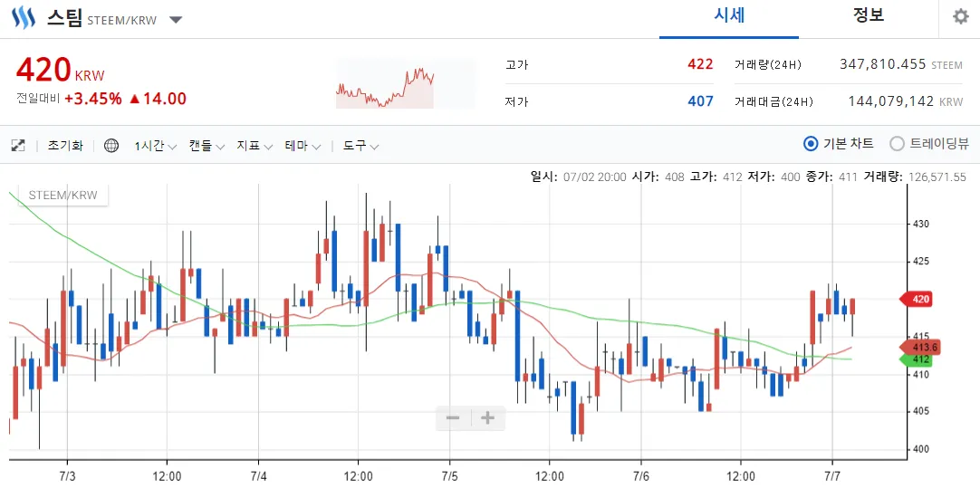
Task: Click the 전일대비 label
Action: tap(38, 99)
